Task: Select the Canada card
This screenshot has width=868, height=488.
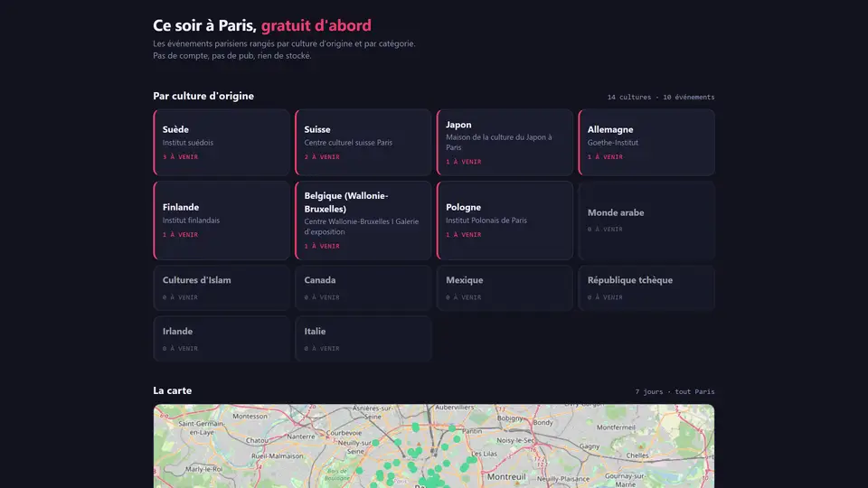Action: pyautogui.click(x=363, y=287)
